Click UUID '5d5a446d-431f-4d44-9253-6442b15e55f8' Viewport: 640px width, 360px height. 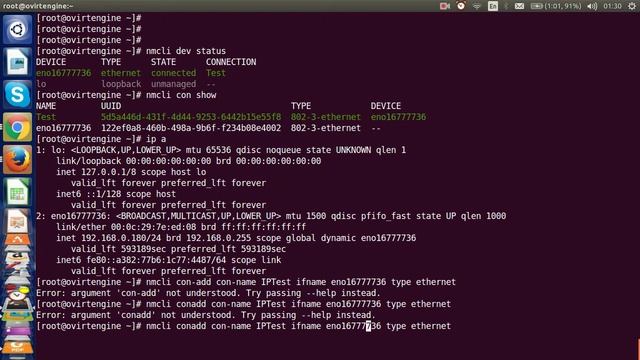(191, 117)
